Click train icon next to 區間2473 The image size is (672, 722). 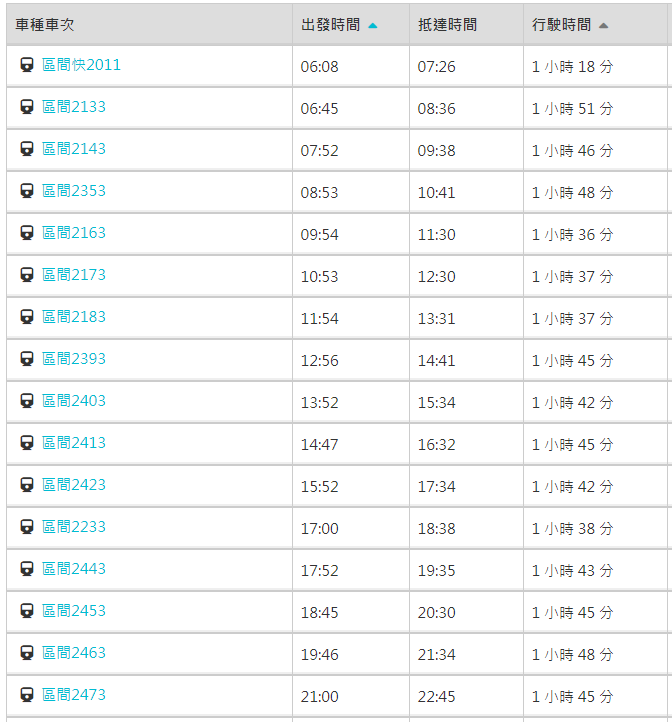(27, 695)
